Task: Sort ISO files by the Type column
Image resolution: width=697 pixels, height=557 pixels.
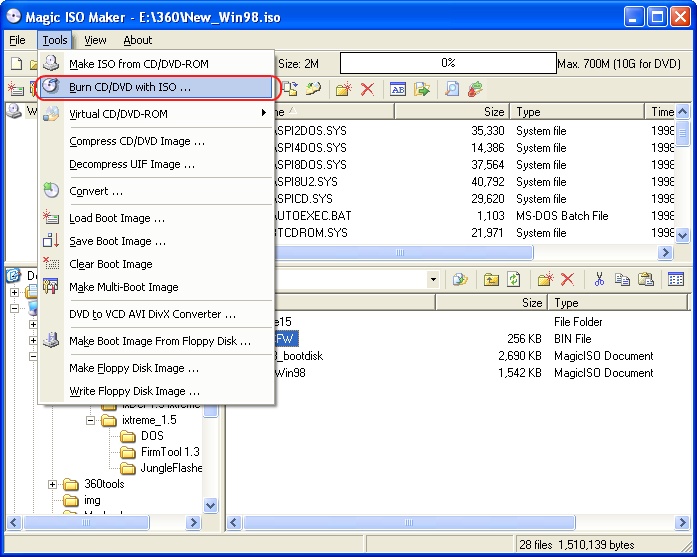Action: pos(577,112)
